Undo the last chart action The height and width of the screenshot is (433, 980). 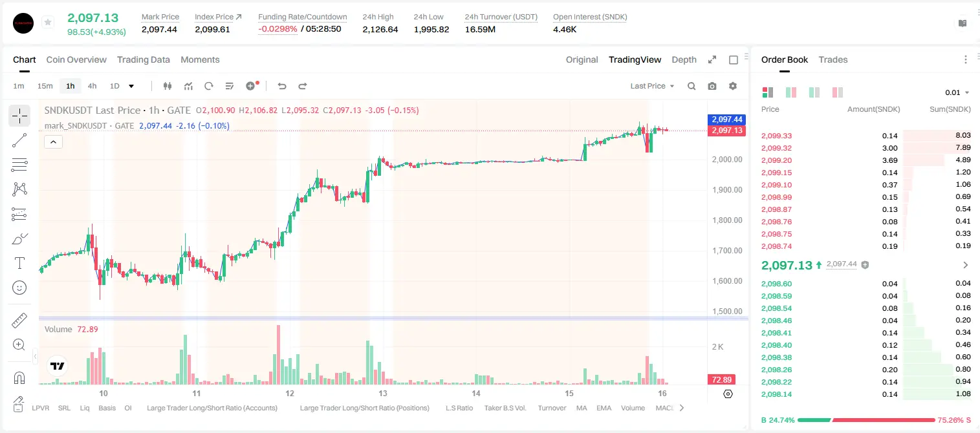[281, 86]
